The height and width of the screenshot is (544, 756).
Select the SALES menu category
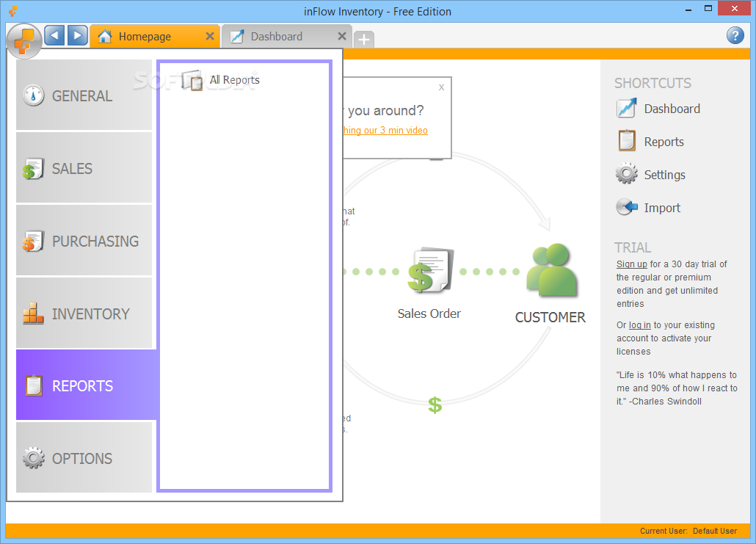coord(84,168)
